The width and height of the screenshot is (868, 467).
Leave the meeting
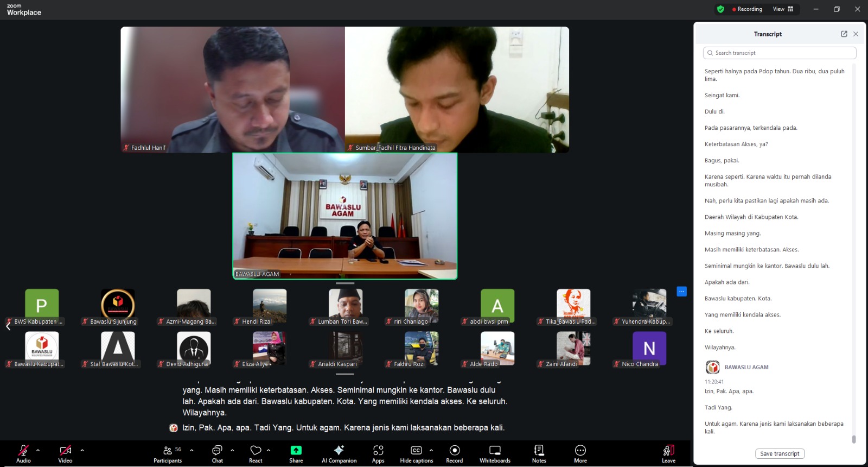pos(668,453)
